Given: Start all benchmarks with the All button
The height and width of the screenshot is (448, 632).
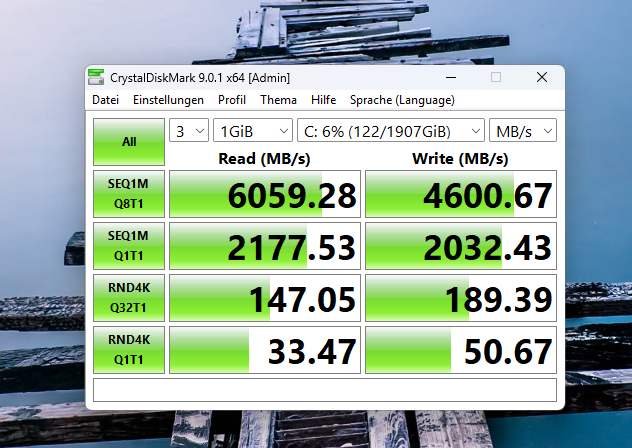Looking at the screenshot, I should (129, 142).
